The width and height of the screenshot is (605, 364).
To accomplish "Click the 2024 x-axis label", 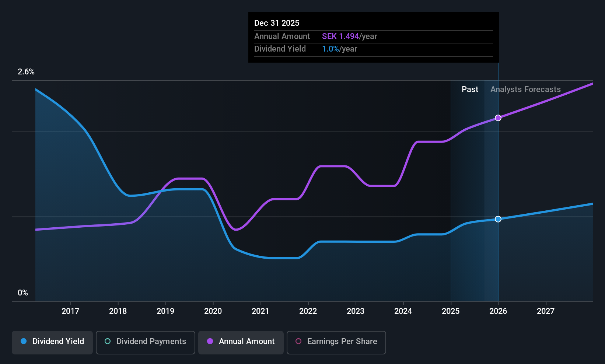I will (403, 311).
